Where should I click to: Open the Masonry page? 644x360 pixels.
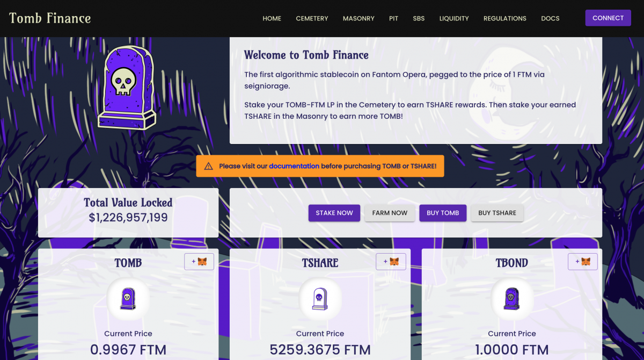click(358, 18)
